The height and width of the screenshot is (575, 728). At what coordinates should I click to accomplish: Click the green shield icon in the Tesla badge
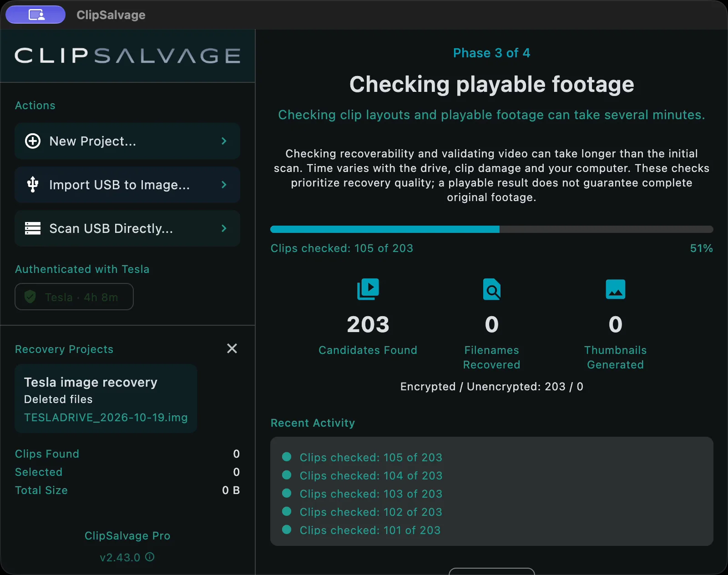[x=30, y=297]
